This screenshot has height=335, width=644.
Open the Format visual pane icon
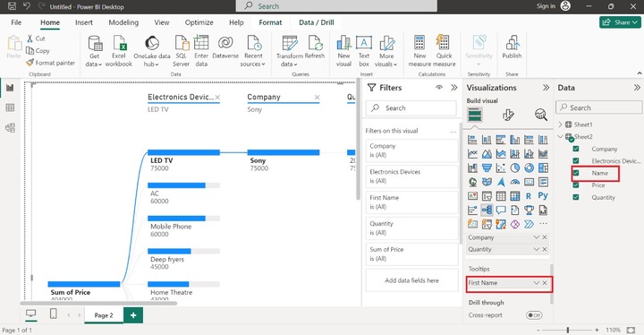(508, 115)
